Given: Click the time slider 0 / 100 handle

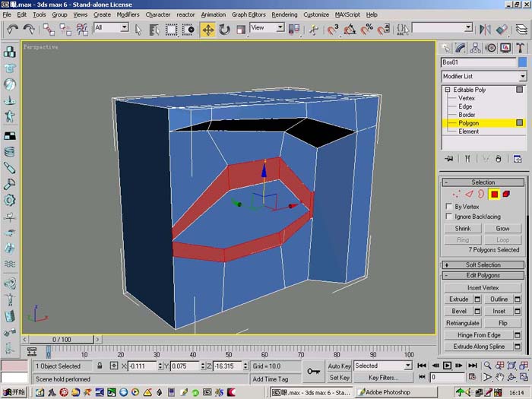Looking at the screenshot, I should (62, 340).
